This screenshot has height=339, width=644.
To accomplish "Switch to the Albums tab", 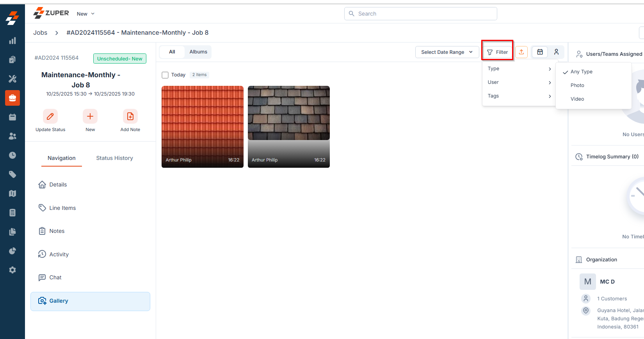I will tap(198, 52).
